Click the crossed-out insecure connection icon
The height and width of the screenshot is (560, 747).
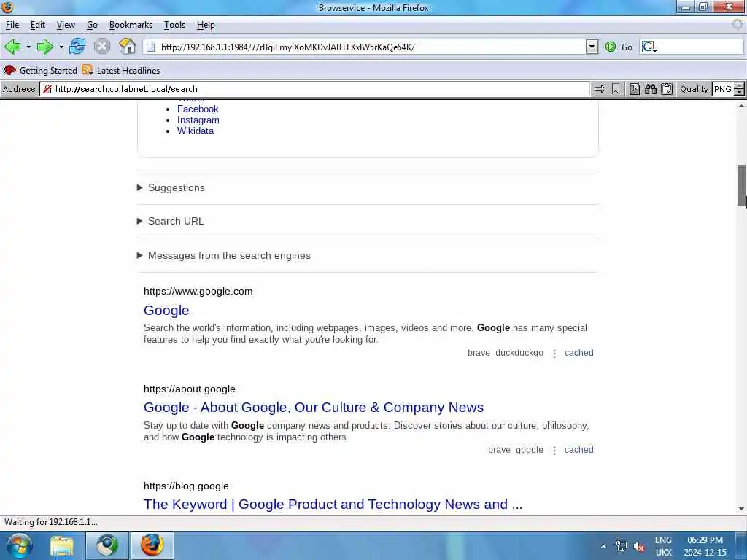[x=47, y=89]
